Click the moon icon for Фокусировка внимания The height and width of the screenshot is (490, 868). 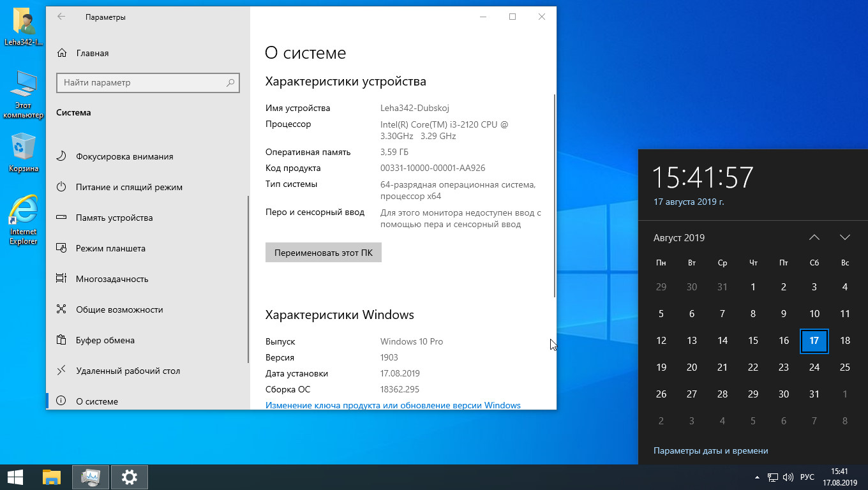61,156
